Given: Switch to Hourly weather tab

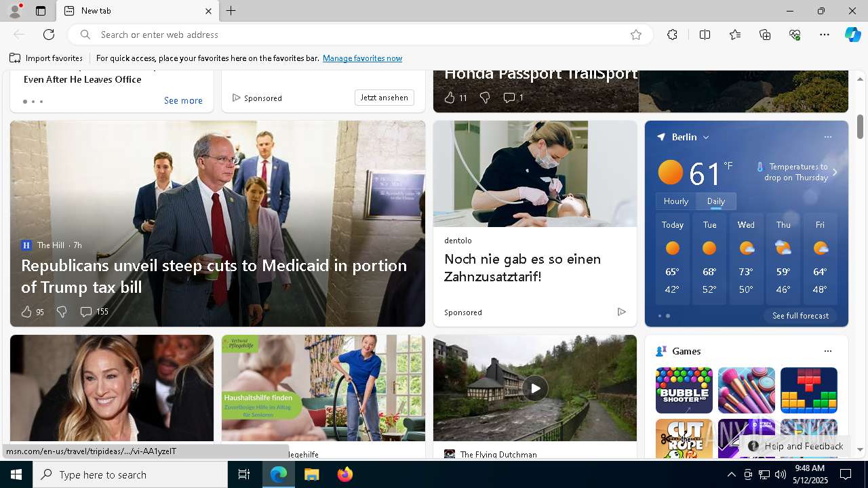Looking at the screenshot, I should point(675,201).
